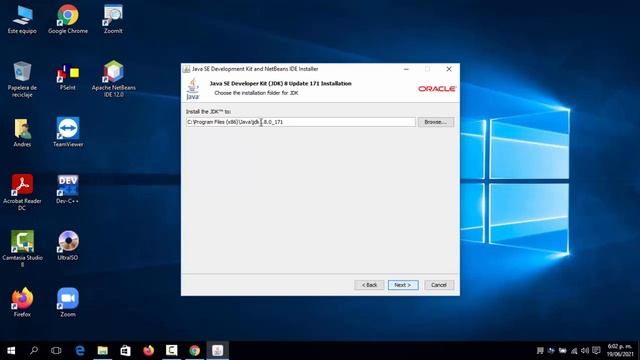Click the Windows Start button
Image resolution: width=640 pixels, height=360 pixels.
coord(11,351)
